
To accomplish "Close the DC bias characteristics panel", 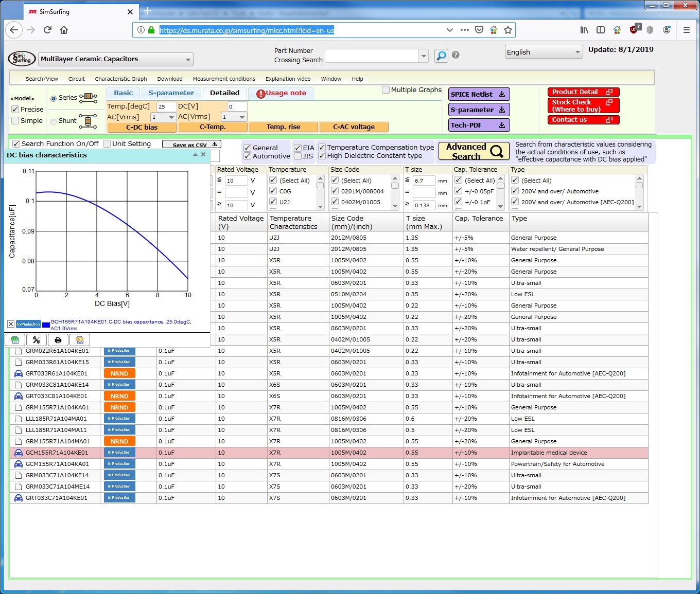I will tap(203, 154).
